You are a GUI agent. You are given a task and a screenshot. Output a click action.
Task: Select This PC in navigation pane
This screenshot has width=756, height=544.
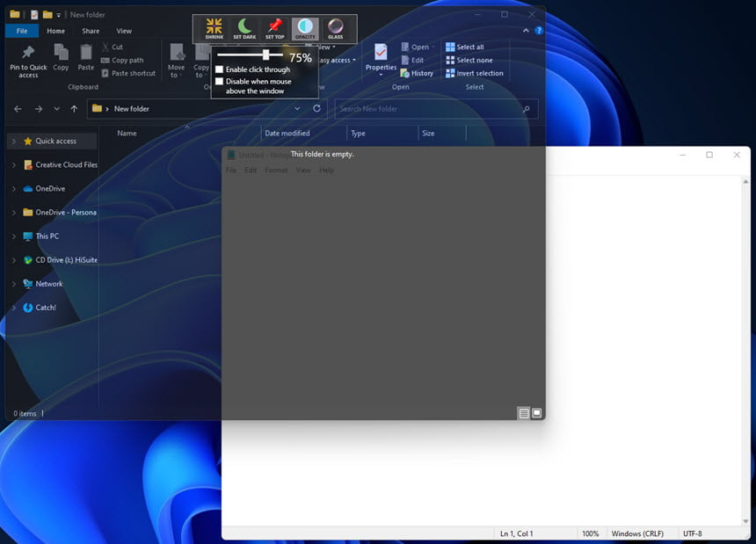tap(41, 236)
